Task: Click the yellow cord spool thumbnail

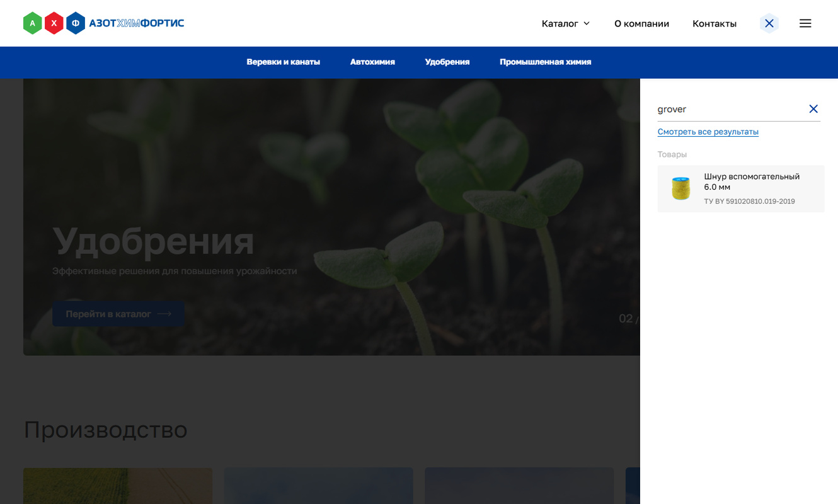Action: pos(681,188)
